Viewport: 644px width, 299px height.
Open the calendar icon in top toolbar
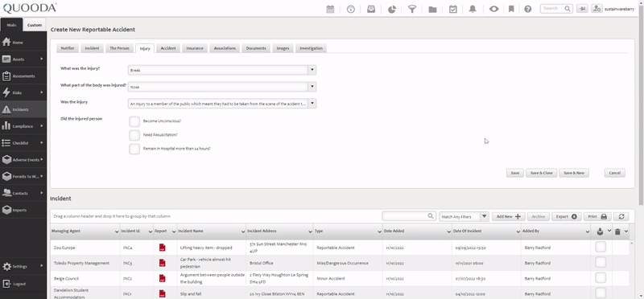point(330,9)
